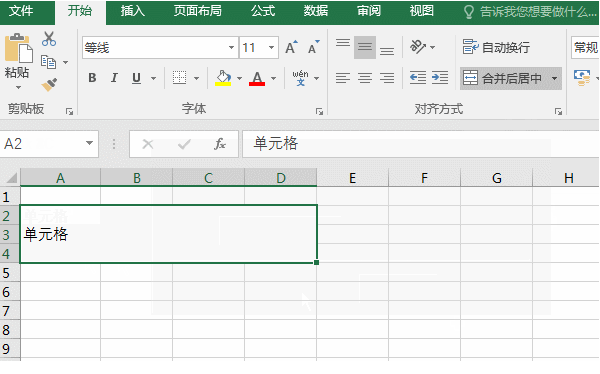This screenshot has height=374, width=600.
Task: Click the Format Painter brush icon
Action: pos(49,85)
